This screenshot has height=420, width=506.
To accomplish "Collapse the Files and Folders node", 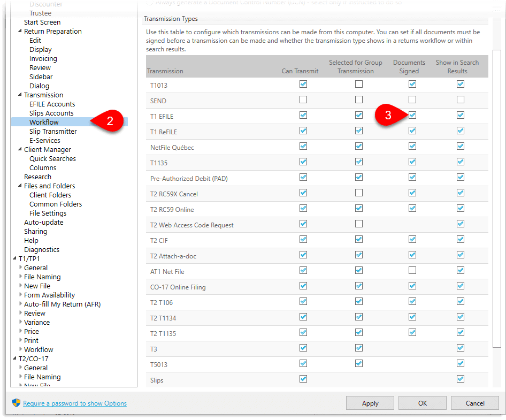I will 20,186.
